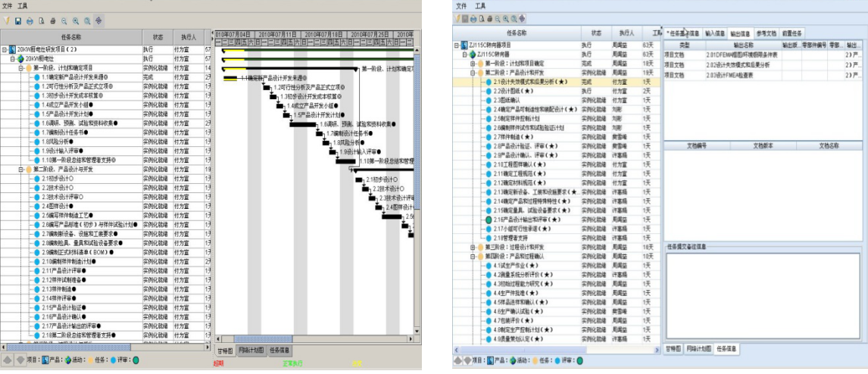Click the move-down arrow button at right window bottom

(467, 360)
